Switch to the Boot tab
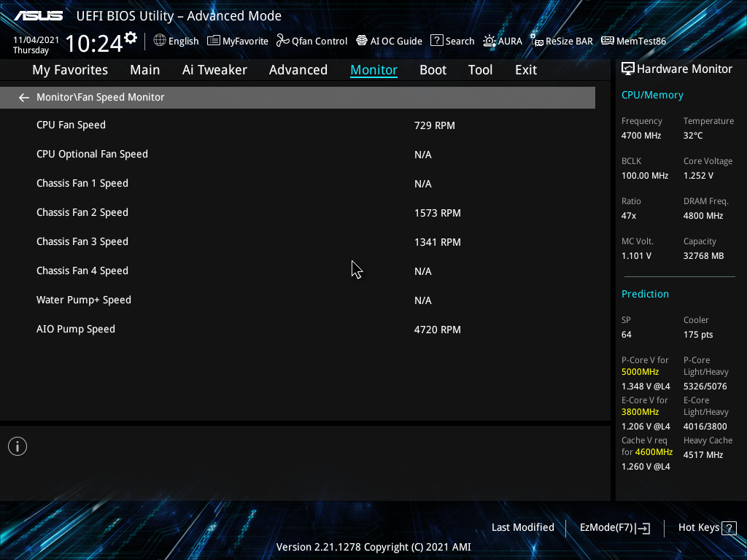 click(433, 70)
